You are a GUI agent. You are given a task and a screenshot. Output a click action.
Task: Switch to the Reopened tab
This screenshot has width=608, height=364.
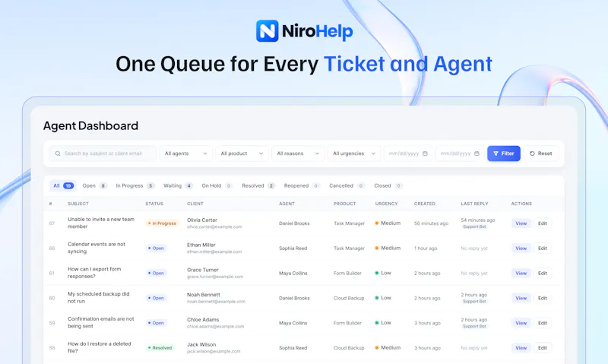301,185
